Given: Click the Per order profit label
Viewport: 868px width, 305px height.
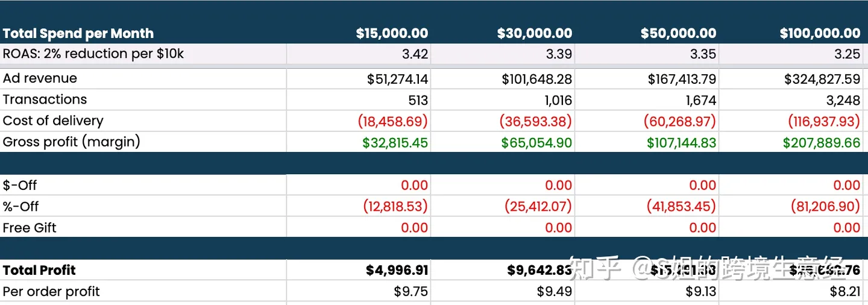Looking at the screenshot, I should [x=51, y=292].
